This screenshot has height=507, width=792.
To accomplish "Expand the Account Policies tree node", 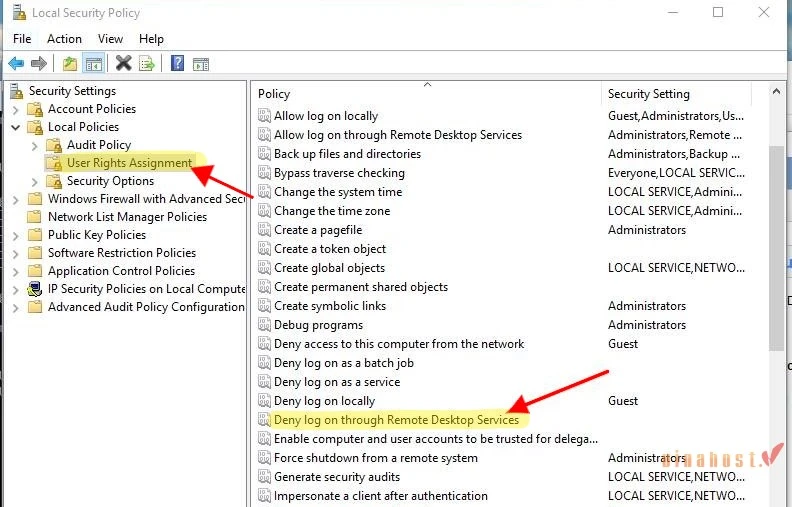I will (16, 110).
